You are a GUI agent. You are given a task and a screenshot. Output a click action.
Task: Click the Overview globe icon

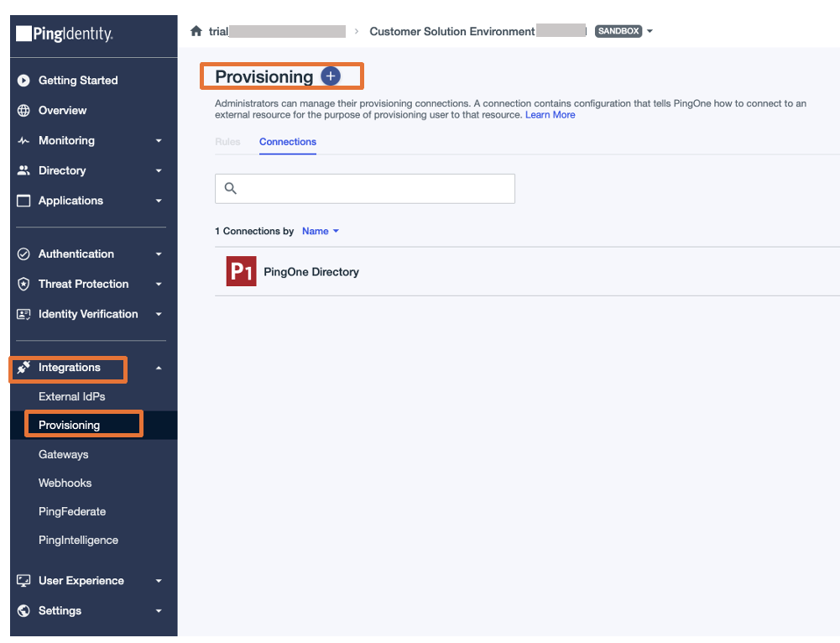(x=23, y=110)
